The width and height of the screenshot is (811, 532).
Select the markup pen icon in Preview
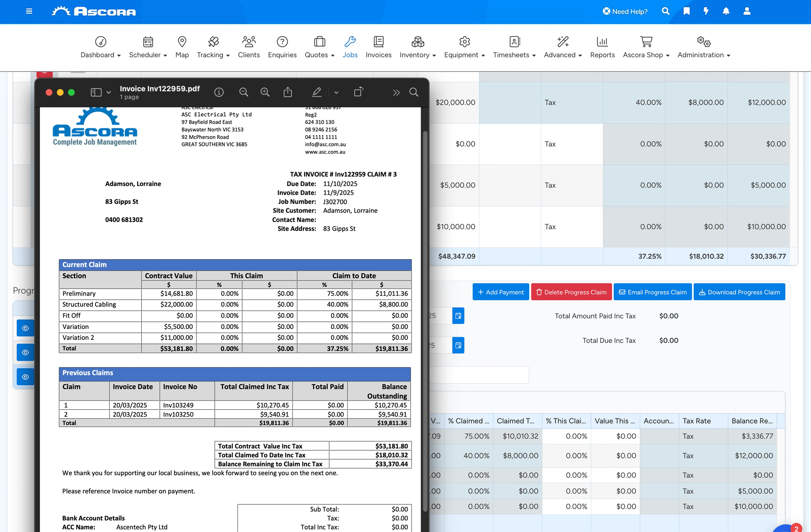317,92
